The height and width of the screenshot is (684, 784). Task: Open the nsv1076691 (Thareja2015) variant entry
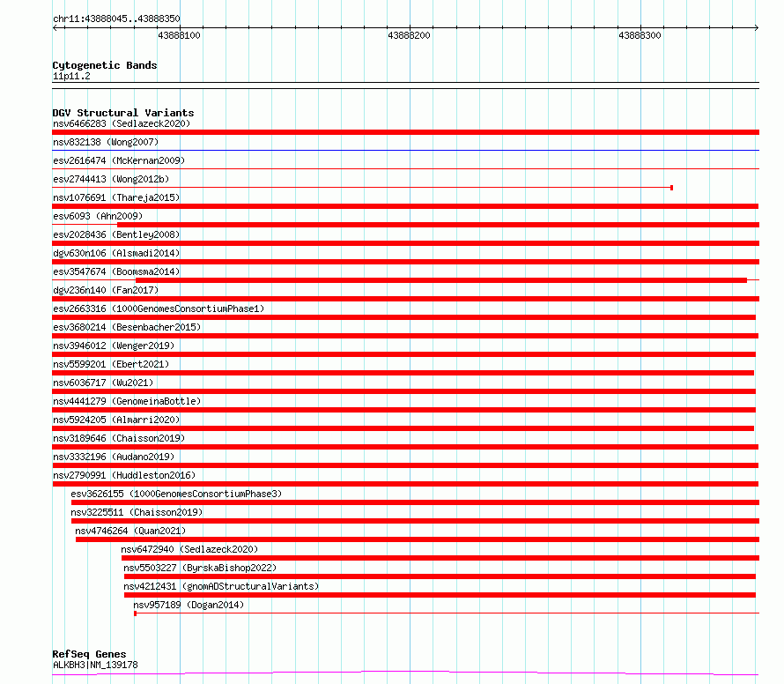pyautogui.click(x=116, y=197)
